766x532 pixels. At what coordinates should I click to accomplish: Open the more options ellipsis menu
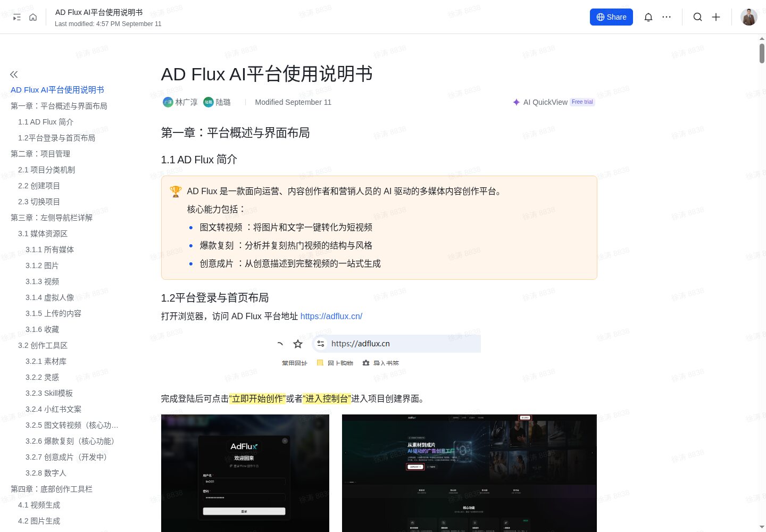667,17
